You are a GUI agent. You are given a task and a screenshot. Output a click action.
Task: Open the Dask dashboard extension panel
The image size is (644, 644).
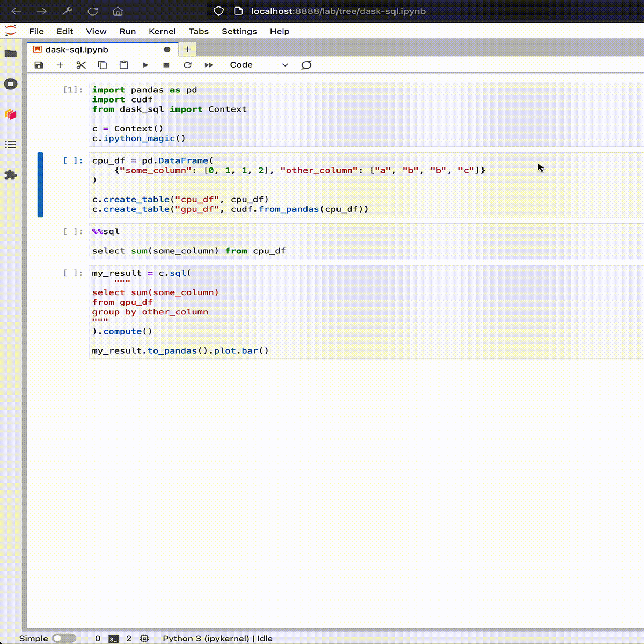[11, 114]
